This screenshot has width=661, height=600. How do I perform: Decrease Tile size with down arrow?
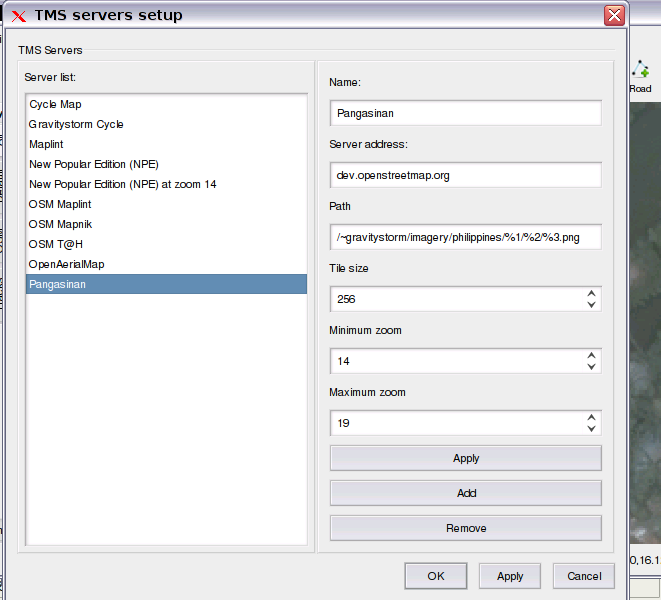pyautogui.click(x=591, y=304)
